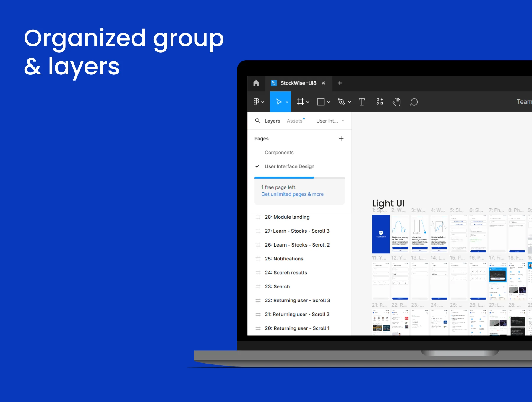Viewport: 532px width, 402px height.
Task: Select the Text tool
Action: pyautogui.click(x=362, y=102)
